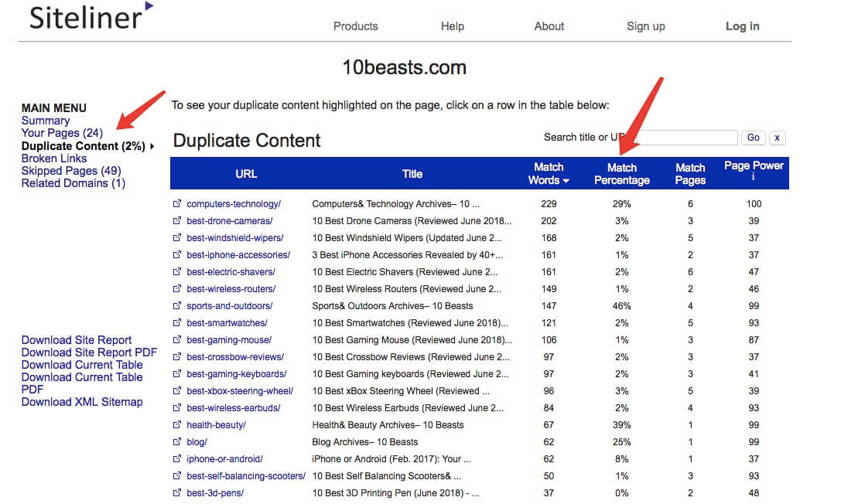
Task: Open external link icon for sports-and-outdoors
Action: pos(176,306)
